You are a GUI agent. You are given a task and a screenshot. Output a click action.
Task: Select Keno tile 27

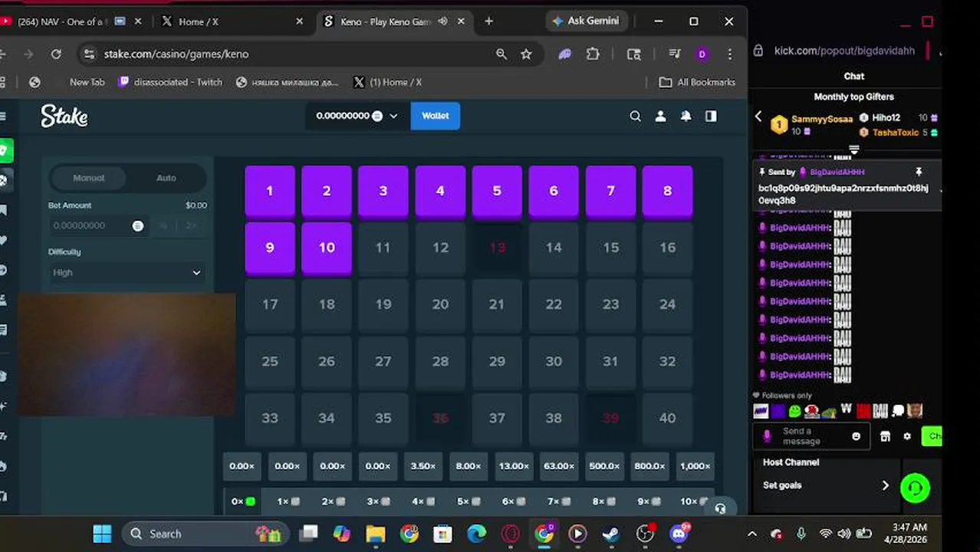pyautogui.click(x=383, y=361)
